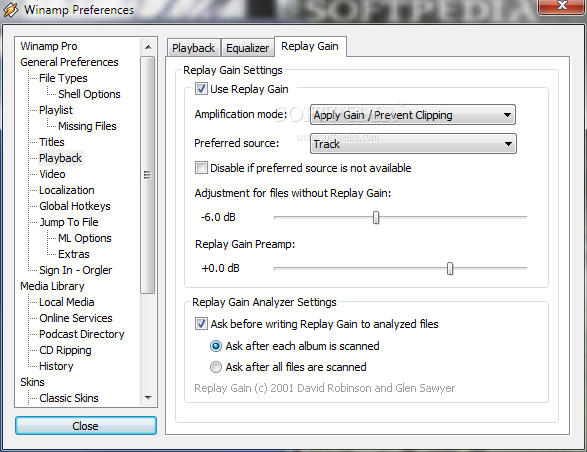
Task: Open Localization preferences
Action: (x=67, y=190)
